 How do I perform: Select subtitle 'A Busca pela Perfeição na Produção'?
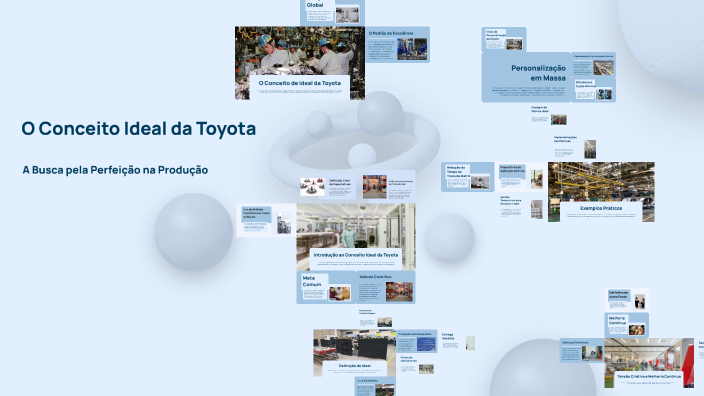click(x=115, y=170)
